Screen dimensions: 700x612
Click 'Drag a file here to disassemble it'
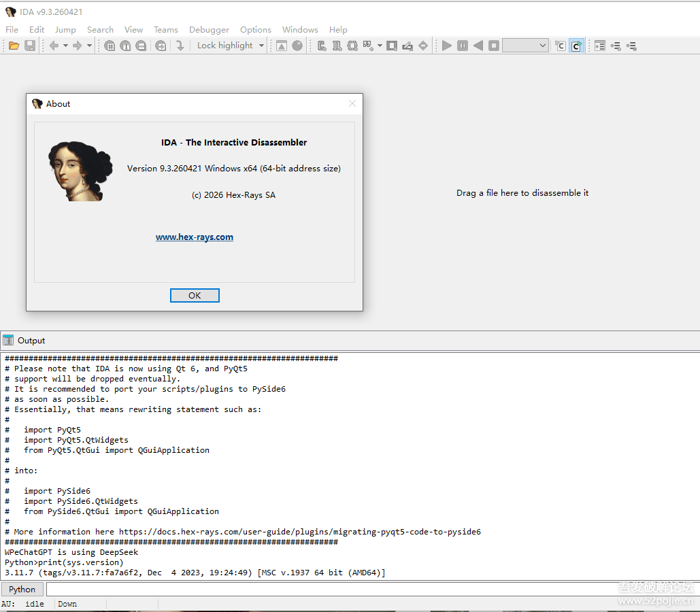522,193
